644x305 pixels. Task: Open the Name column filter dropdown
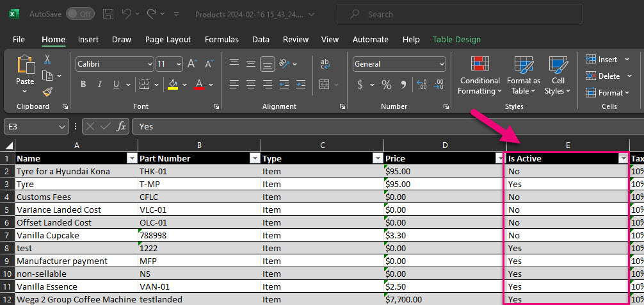[133, 159]
